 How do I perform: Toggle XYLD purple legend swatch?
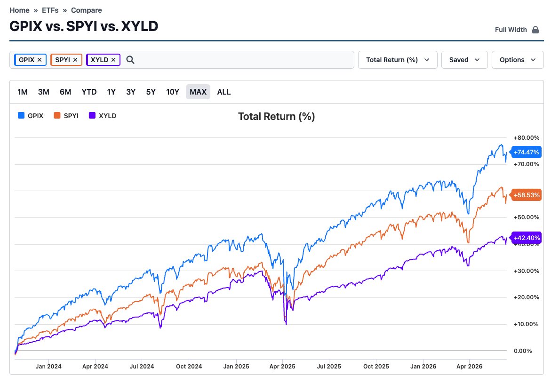92,115
